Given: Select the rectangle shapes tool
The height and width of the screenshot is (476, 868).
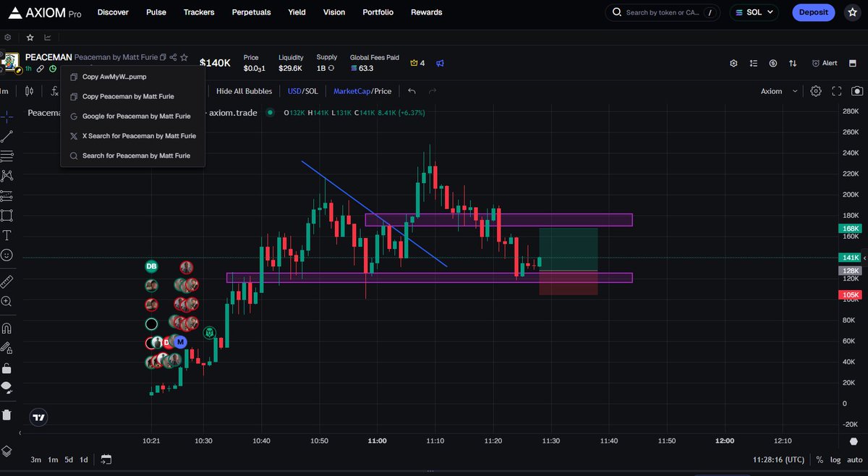Looking at the screenshot, I should coord(7,215).
